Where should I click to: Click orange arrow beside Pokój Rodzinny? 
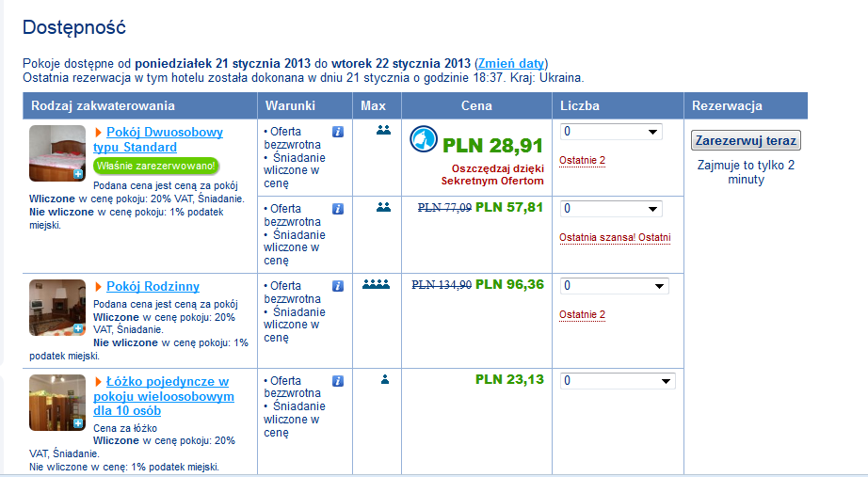click(x=99, y=287)
